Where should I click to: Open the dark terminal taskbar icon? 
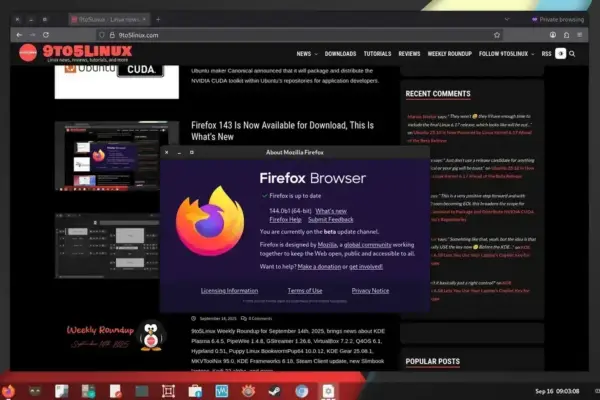coord(142,391)
